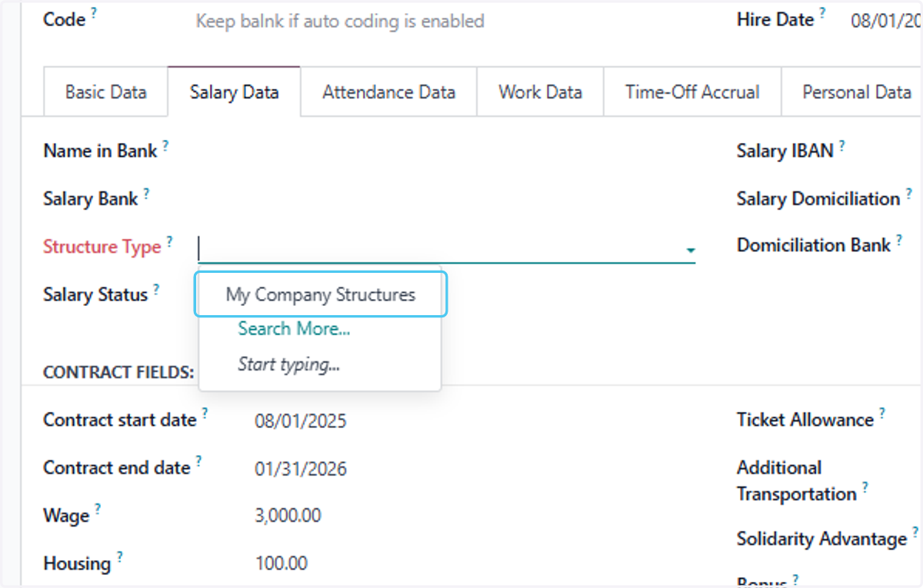The height and width of the screenshot is (588, 923).
Task: Click the Name in Bank label
Action: pyautogui.click(x=101, y=151)
